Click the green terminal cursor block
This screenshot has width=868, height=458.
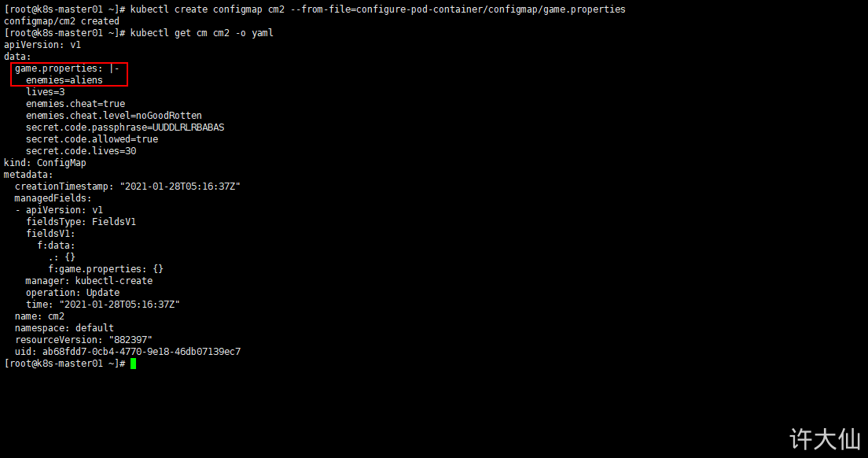coord(134,364)
